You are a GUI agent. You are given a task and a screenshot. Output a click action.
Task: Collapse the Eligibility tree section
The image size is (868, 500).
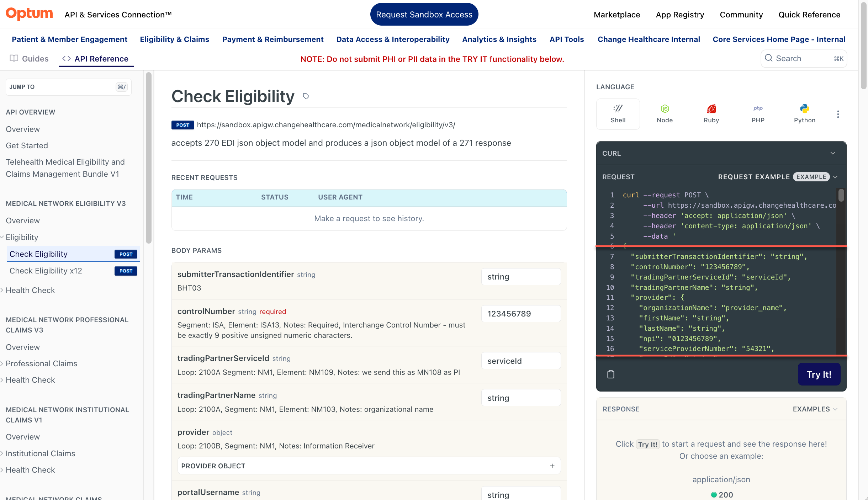tap(2, 237)
